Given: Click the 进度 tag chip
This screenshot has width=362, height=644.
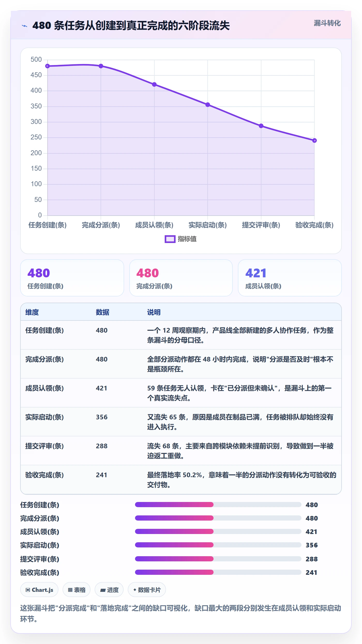Looking at the screenshot, I should pyautogui.click(x=109, y=590).
